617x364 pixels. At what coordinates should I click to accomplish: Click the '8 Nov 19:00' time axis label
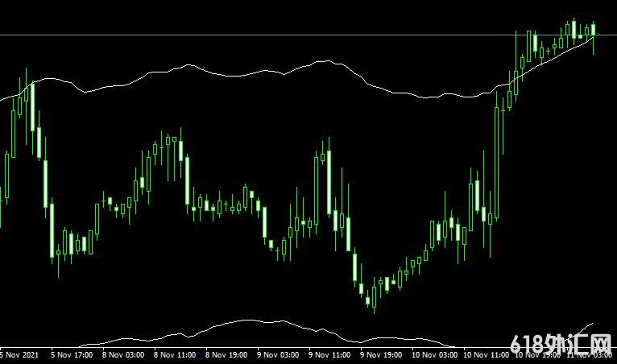pos(226,355)
